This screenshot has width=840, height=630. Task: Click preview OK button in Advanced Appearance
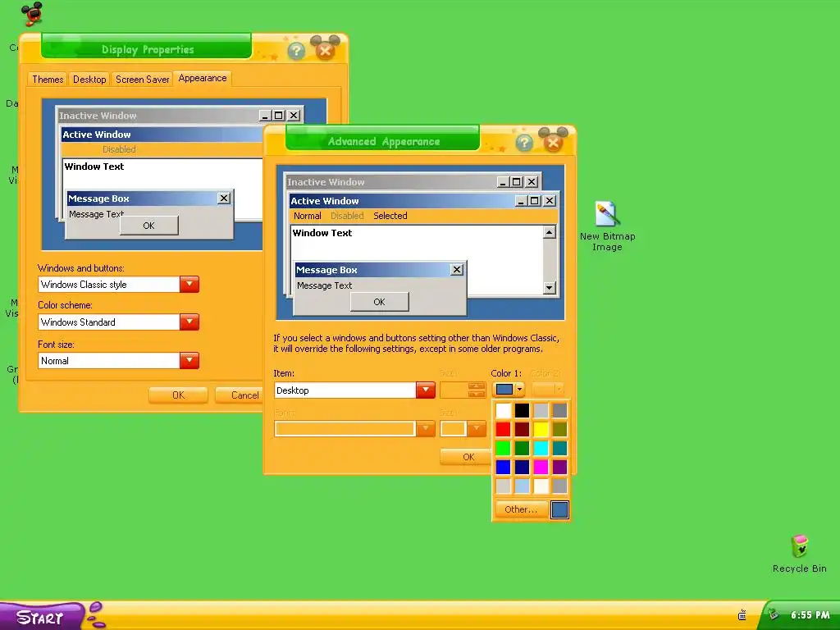coord(379,302)
